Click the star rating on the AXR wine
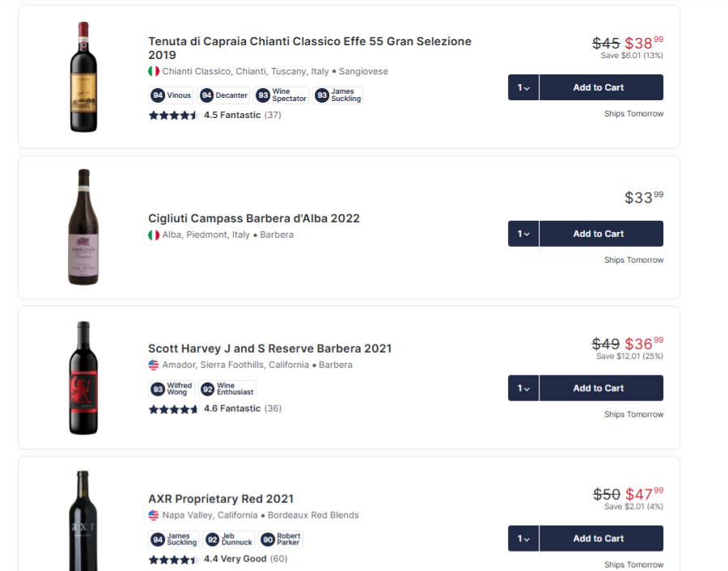 click(172, 559)
